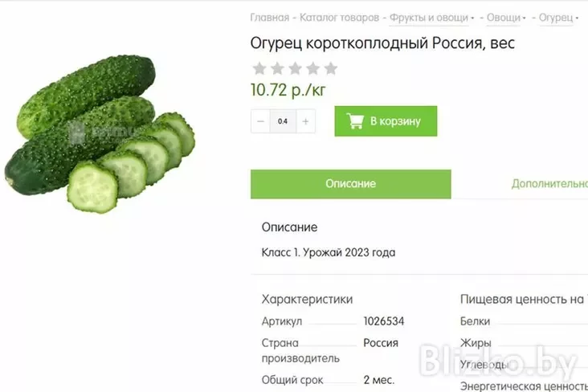Go to the Главная breadcrumb link
The image size is (588, 392).
[270, 18]
